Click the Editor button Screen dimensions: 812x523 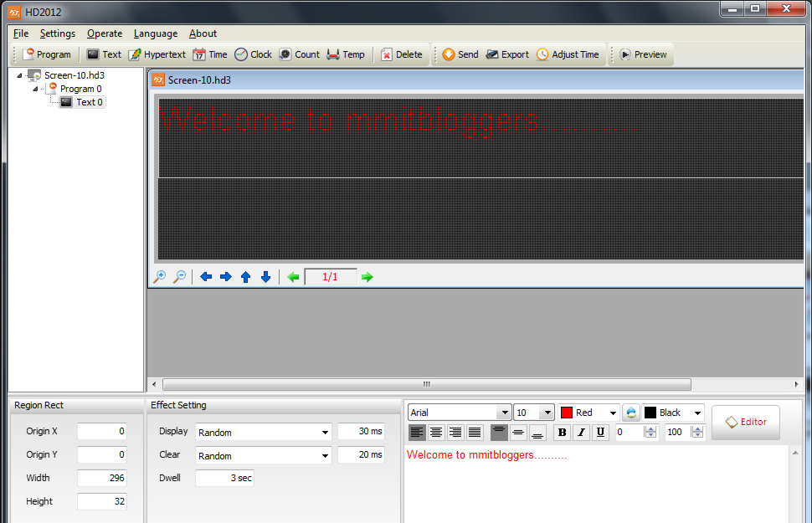point(746,422)
